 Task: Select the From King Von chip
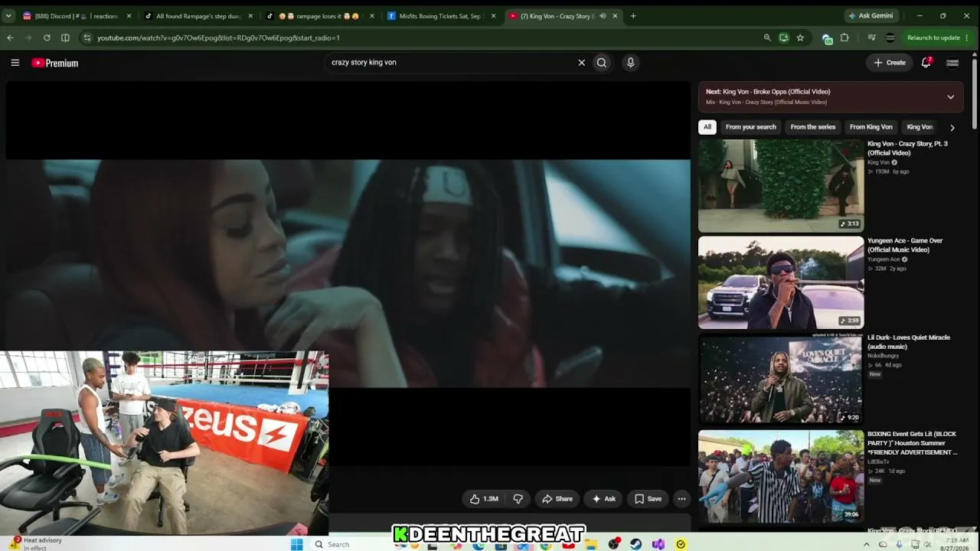click(871, 127)
